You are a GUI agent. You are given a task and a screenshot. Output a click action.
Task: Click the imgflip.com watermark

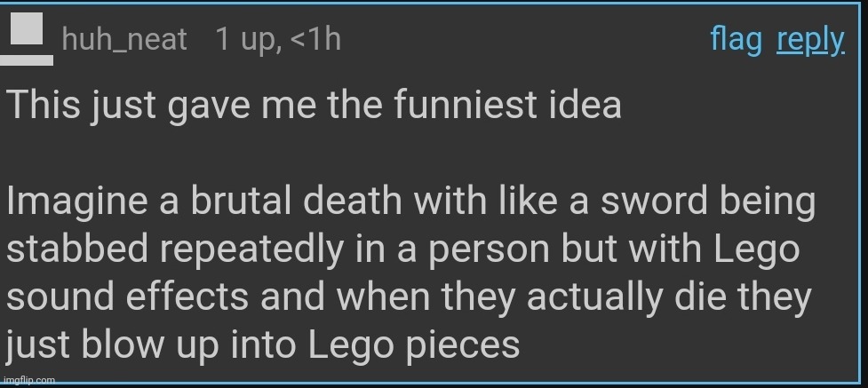point(28,380)
